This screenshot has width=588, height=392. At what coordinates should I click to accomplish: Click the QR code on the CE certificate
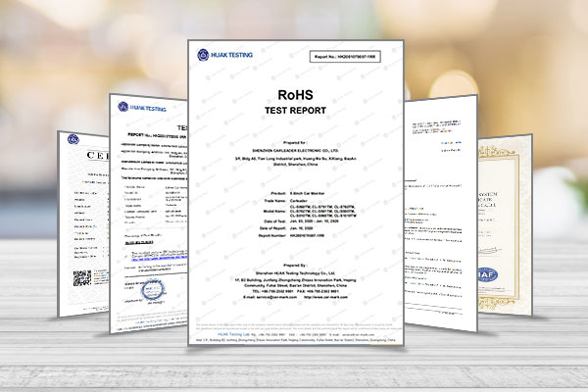click(81, 278)
